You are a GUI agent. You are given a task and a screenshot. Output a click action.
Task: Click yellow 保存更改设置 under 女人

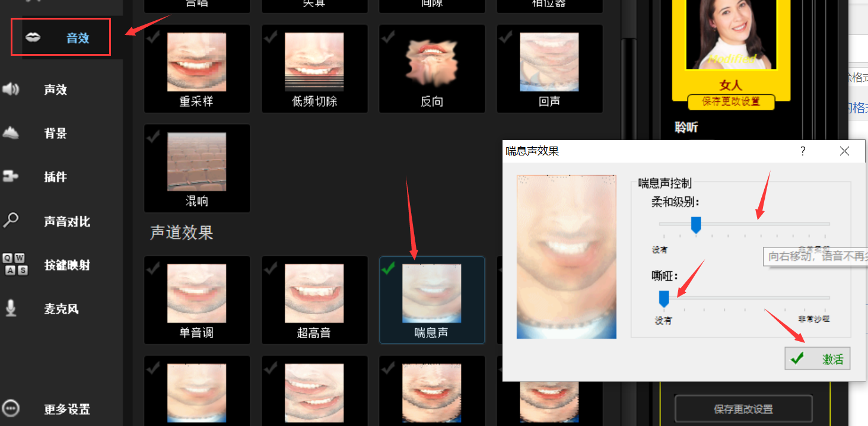click(731, 101)
